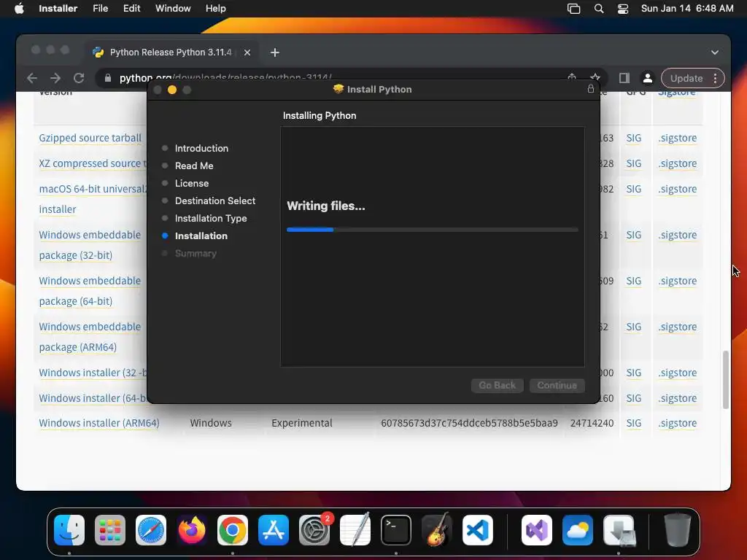Go back in Chrome browser
The image size is (747, 560).
32,78
